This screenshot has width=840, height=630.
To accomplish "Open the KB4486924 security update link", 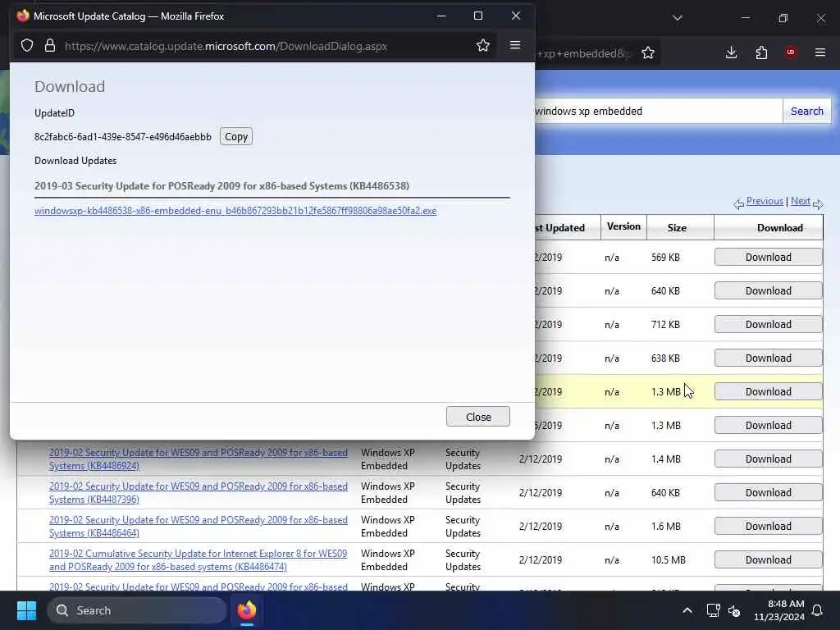I will 199,459.
